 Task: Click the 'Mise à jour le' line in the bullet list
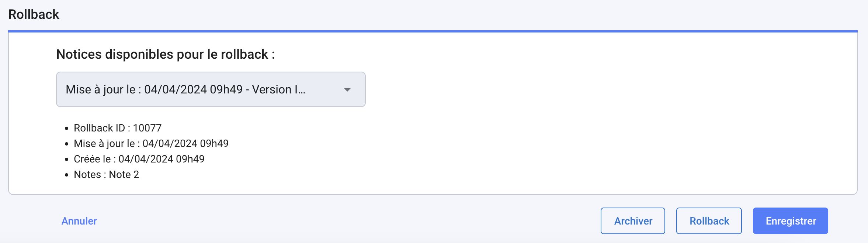click(x=151, y=143)
